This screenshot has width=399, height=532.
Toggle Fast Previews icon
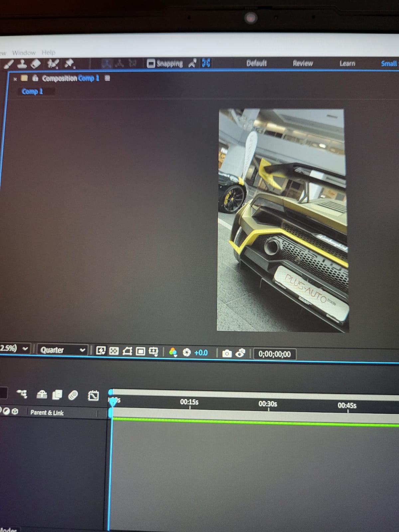(101, 350)
